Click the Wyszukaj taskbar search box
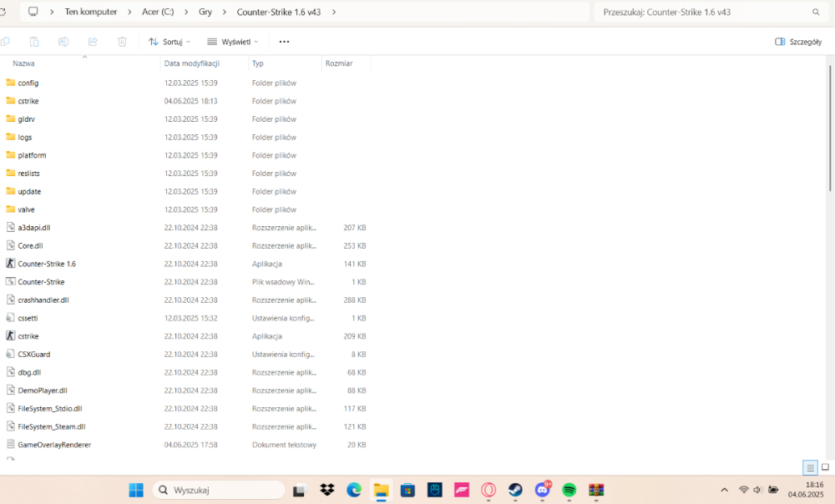This screenshot has width=835, height=504. [x=219, y=490]
